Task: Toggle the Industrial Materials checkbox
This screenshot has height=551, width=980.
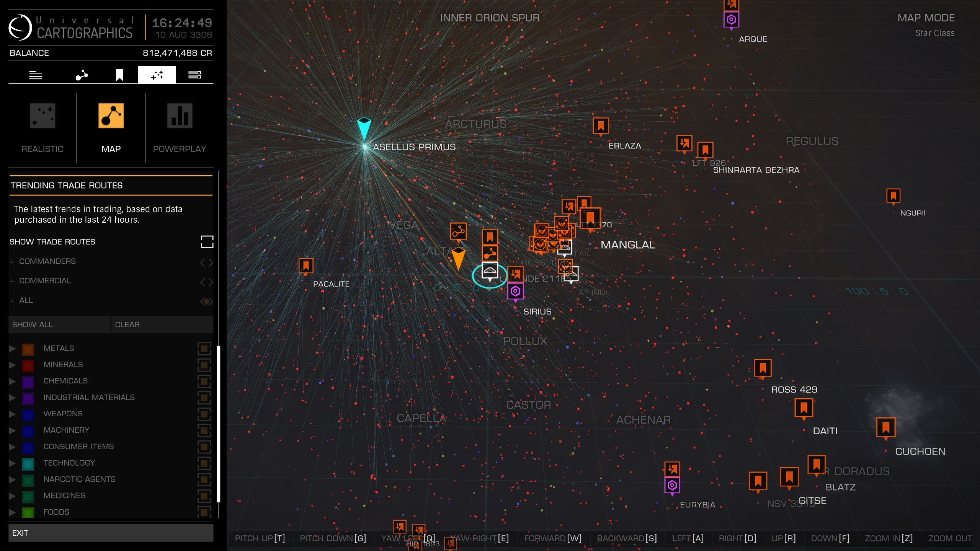Action: pyautogui.click(x=204, y=398)
